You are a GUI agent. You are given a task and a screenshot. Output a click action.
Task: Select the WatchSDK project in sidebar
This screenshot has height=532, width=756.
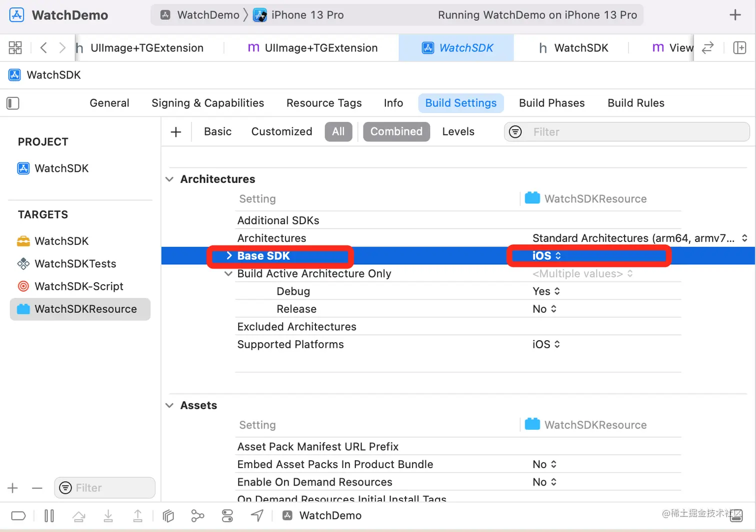point(53,169)
